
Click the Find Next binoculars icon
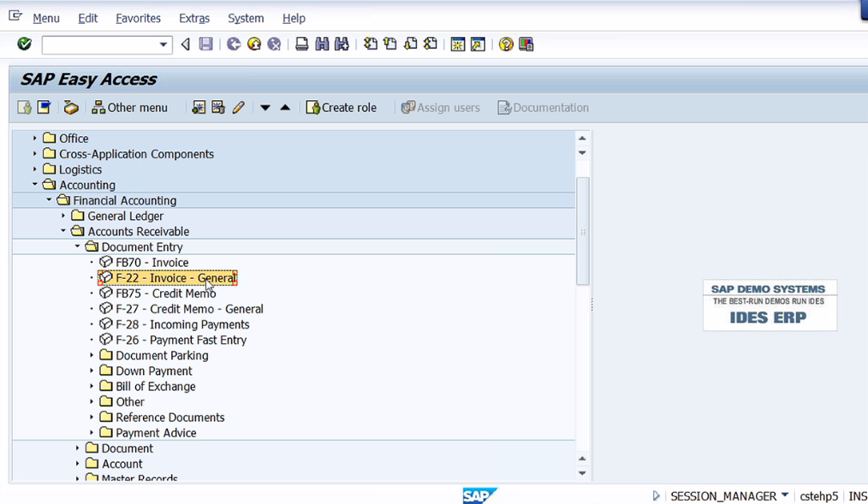(342, 44)
